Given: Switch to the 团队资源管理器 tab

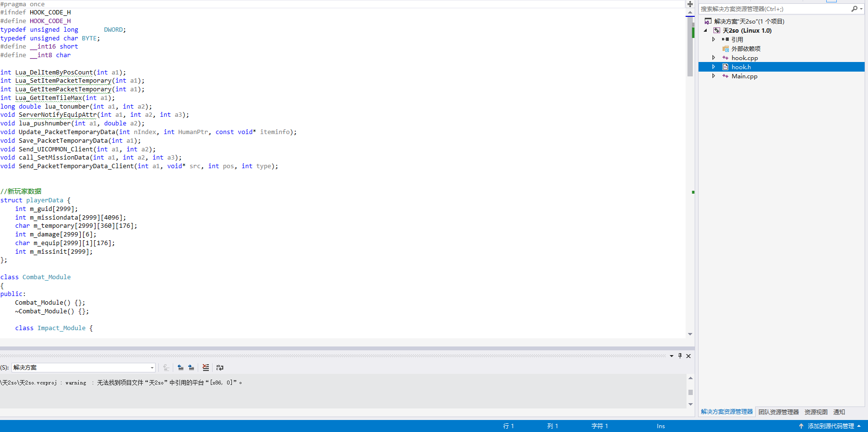Looking at the screenshot, I should click(x=778, y=412).
